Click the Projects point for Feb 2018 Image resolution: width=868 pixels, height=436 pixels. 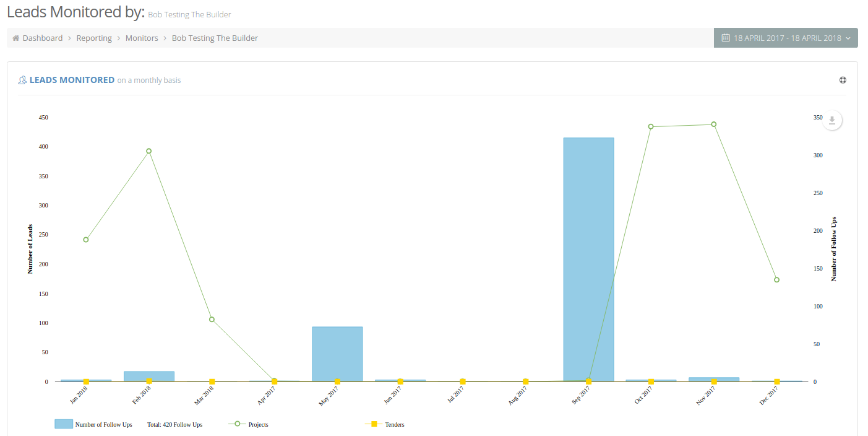(x=149, y=151)
